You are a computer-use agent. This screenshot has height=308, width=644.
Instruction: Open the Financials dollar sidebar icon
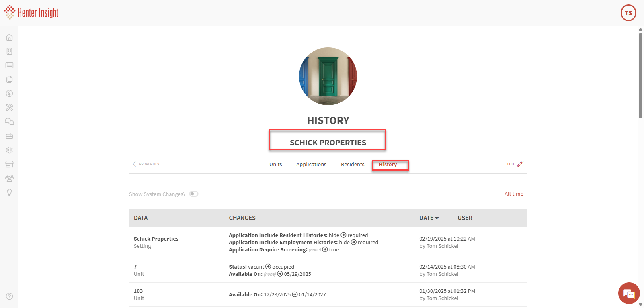(x=9, y=94)
